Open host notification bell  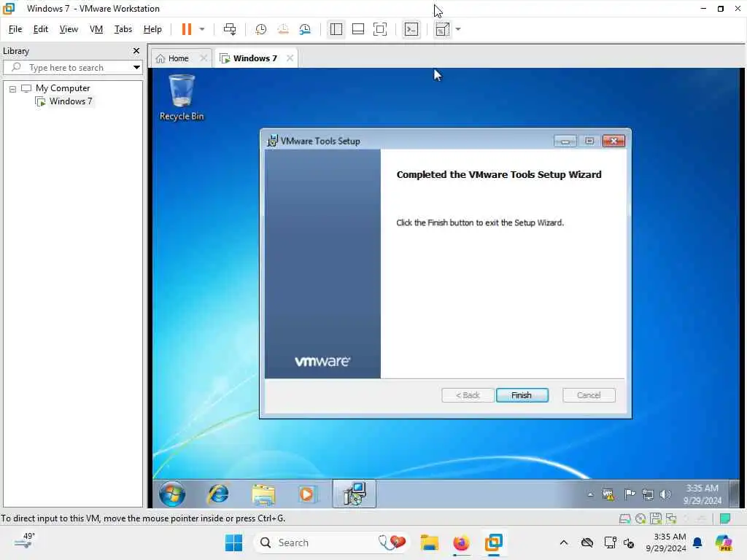click(697, 542)
